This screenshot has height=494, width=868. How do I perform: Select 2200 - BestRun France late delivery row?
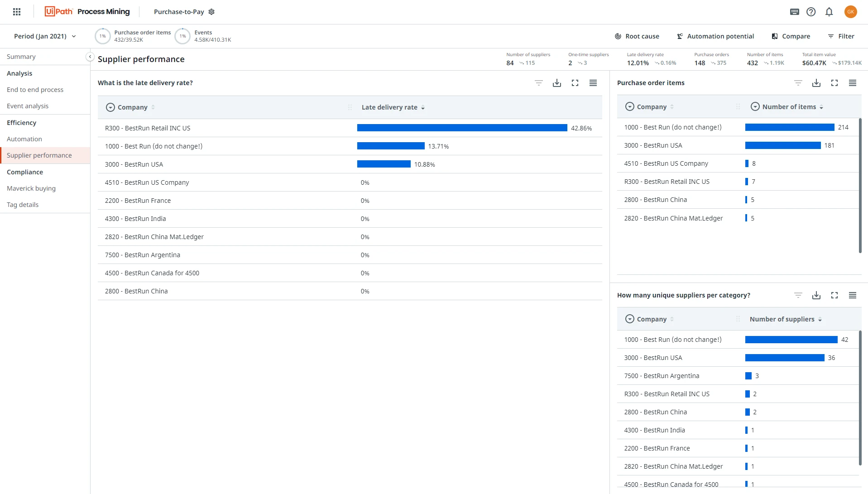point(350,201)
